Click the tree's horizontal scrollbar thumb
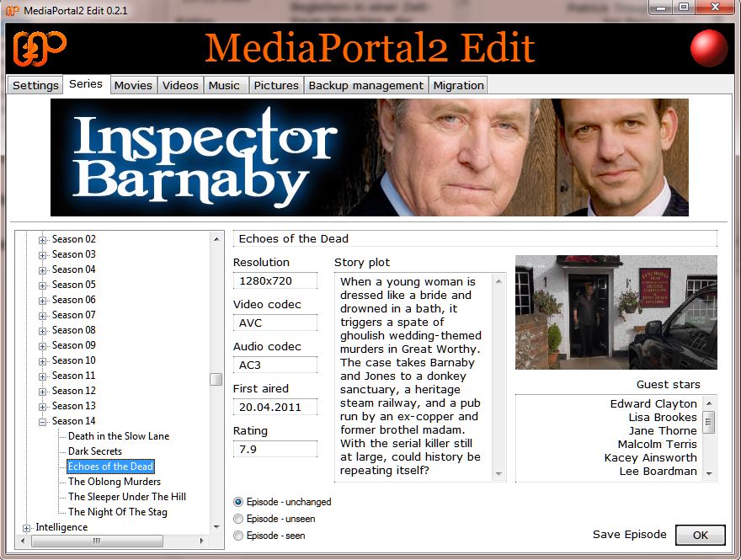This screenshot has height=560, width=741. 97,541
